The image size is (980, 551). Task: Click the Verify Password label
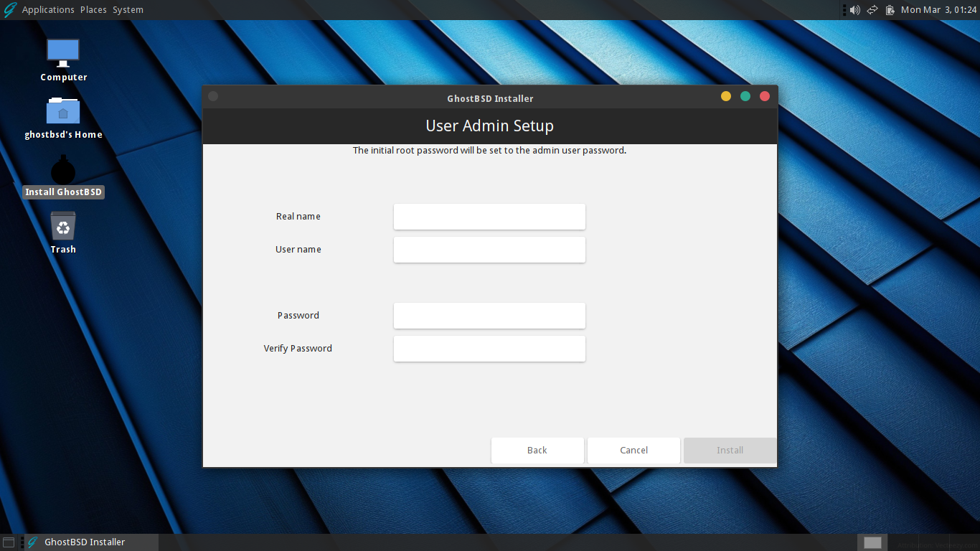pyautogui.click(x=298, y=349)
